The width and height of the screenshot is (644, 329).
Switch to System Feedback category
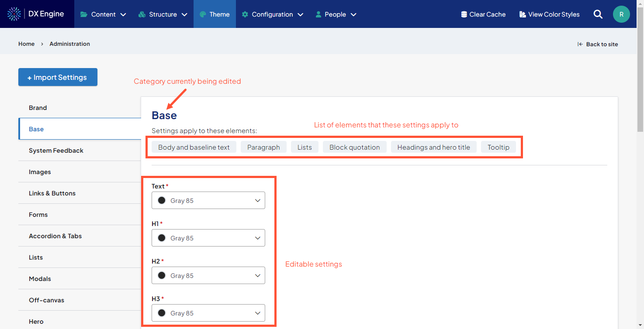80,150
